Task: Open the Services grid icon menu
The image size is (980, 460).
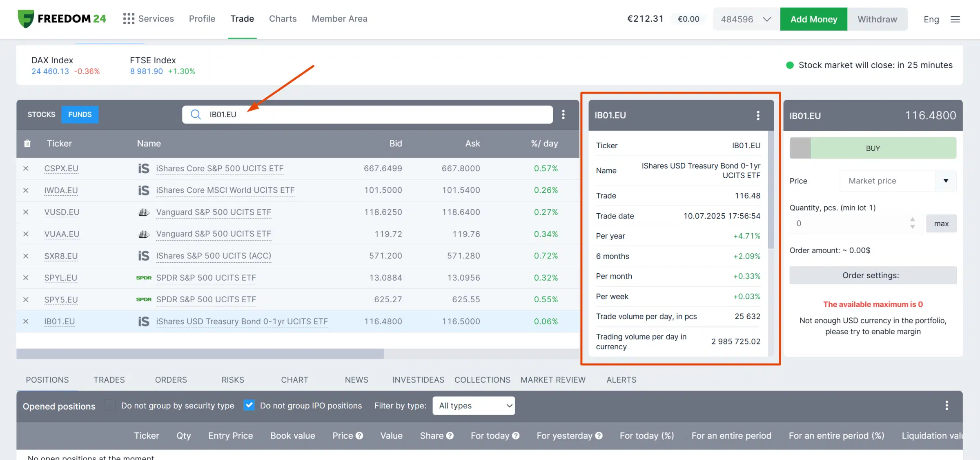Action: click(x=129, y=19)
